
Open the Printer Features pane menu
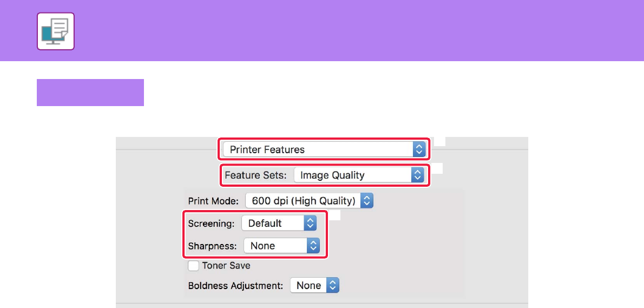click(319, 150)
